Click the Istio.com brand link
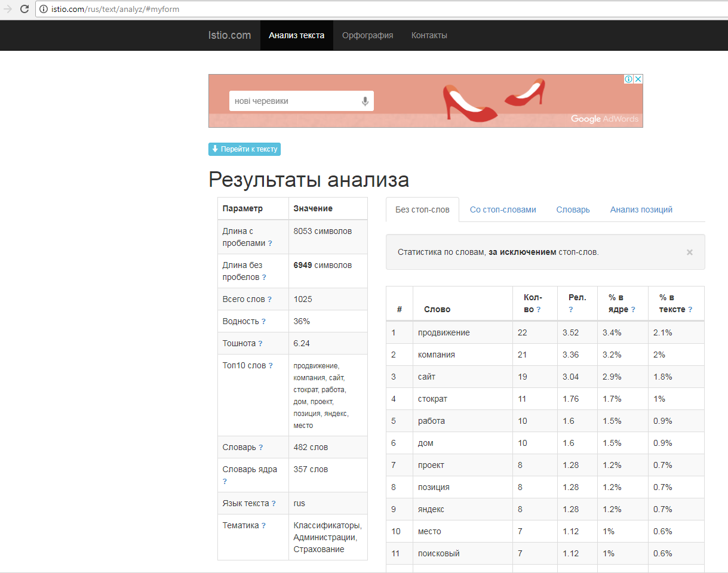The image size is (728, 573). pyautogui.click(x=229, y=35)
